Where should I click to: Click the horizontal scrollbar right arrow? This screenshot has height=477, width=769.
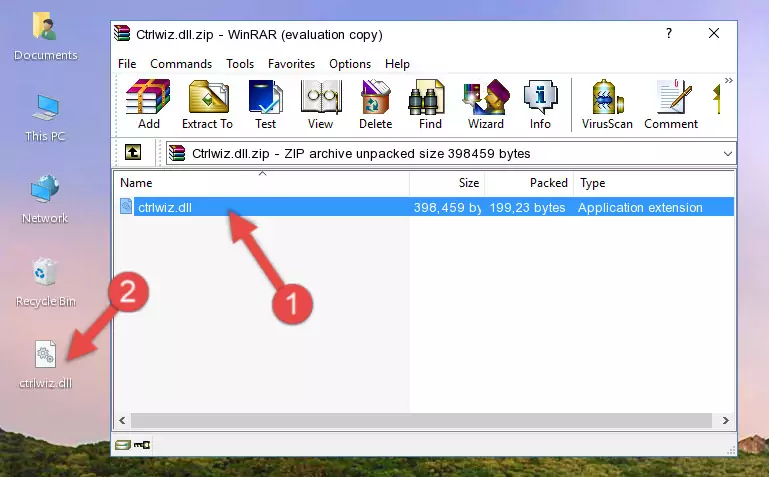click(x=725, y=420)
